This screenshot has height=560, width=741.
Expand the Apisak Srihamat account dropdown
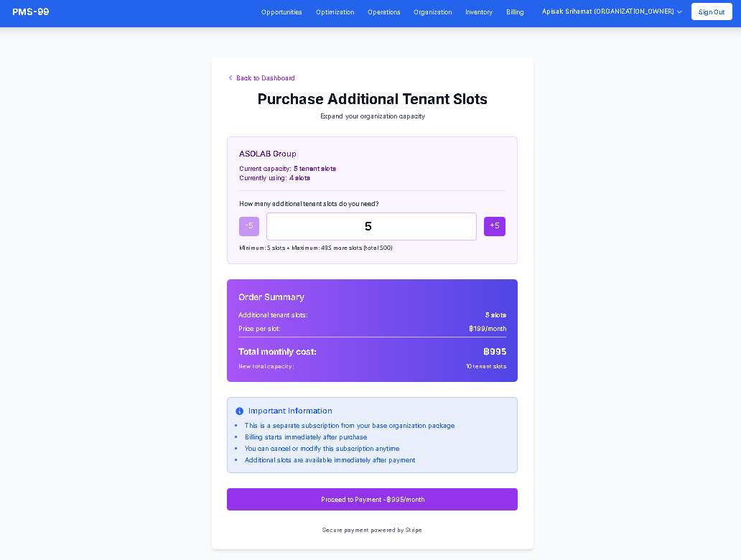point(607,11)
